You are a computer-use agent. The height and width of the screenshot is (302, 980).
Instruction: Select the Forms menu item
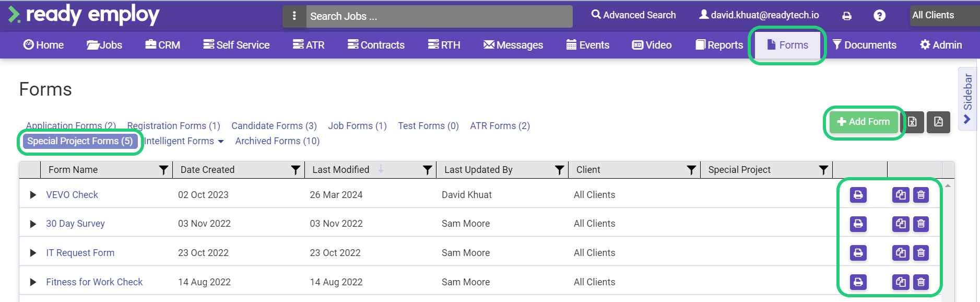pos(787,45)
